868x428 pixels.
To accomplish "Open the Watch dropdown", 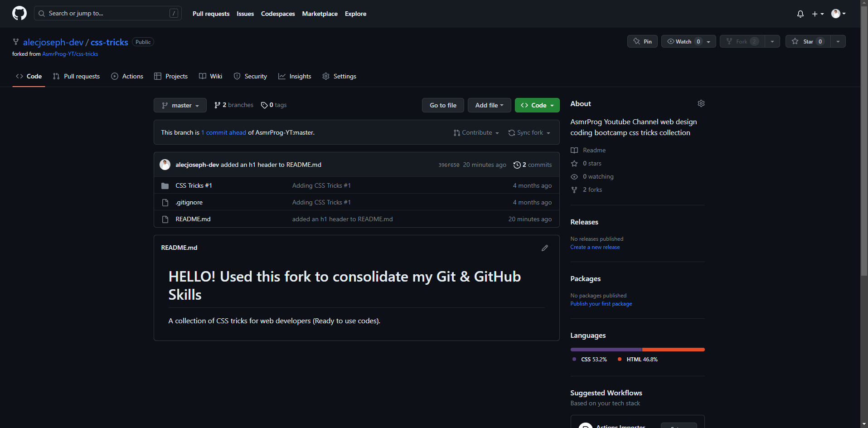I will pos(689,41).
